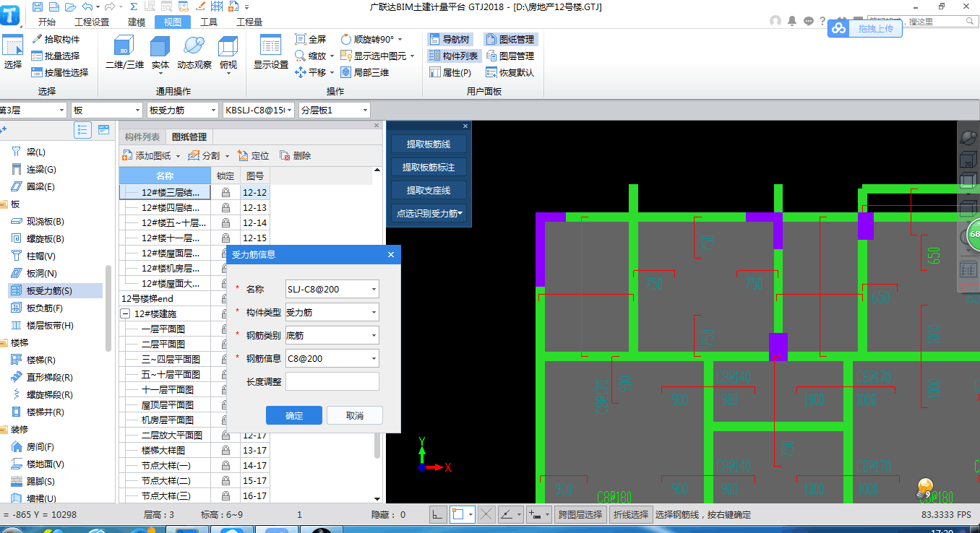The width and height of the screenshot is (980, 533).
Task: Click the cloud icon beside 拖拽上传
Action: 838,28
